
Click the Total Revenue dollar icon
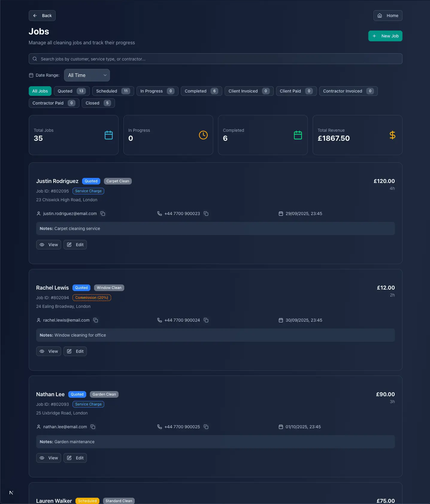[393, 135]
